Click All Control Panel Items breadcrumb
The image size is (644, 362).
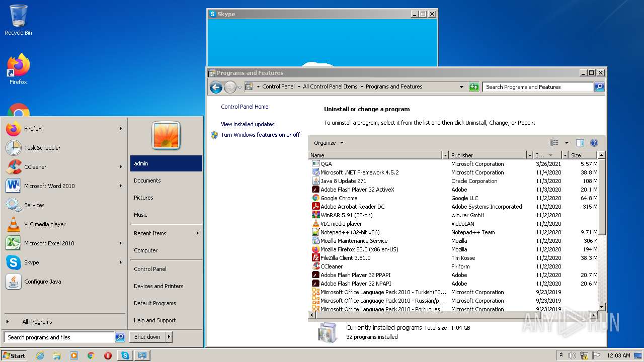pos(330,86)
